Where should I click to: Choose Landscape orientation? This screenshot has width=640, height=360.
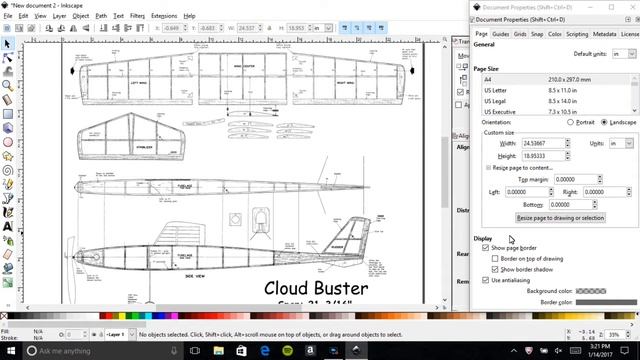[x=604, y=122]
